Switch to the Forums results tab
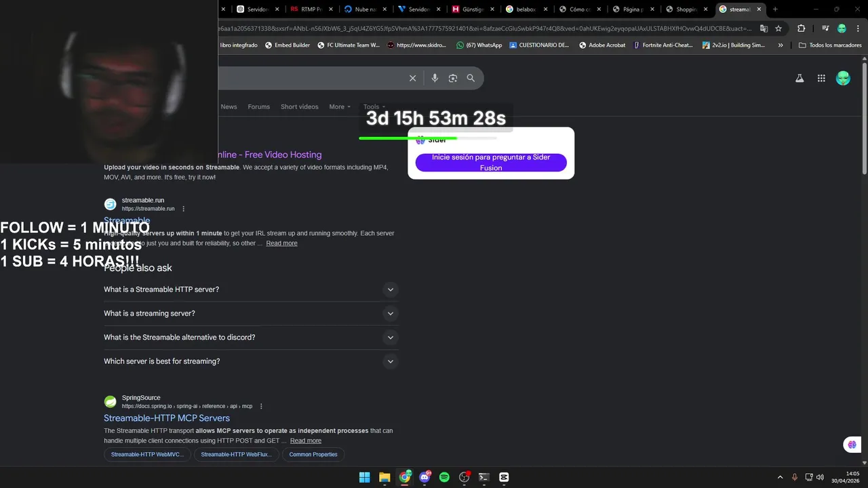This screenshot has width=868, height=488. pyautogui.click(x=258, y=106)
